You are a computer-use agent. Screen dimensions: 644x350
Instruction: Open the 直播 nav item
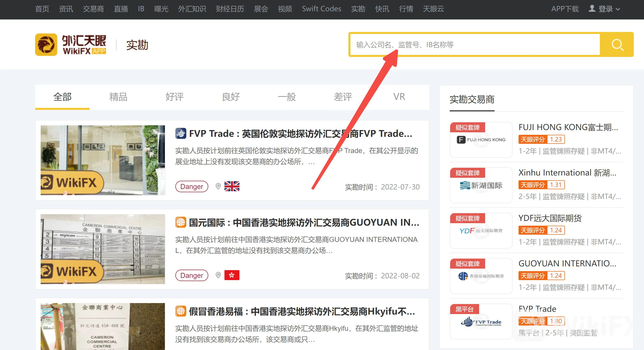pos(121,9)
